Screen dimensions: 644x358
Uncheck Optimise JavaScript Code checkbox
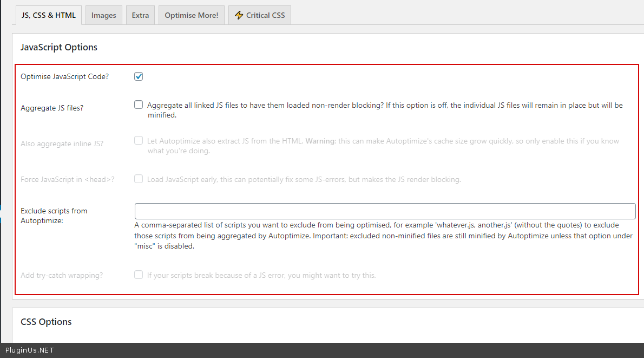[x=139, y=76]
